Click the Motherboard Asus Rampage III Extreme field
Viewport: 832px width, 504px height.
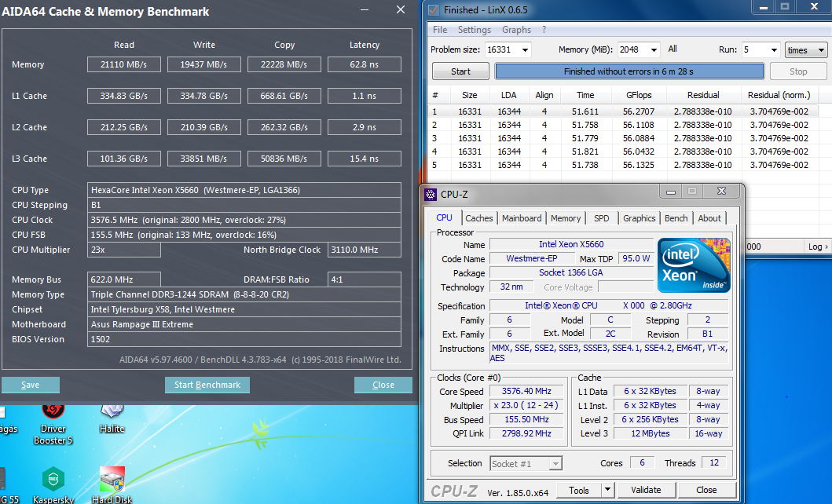click(244, 324)
